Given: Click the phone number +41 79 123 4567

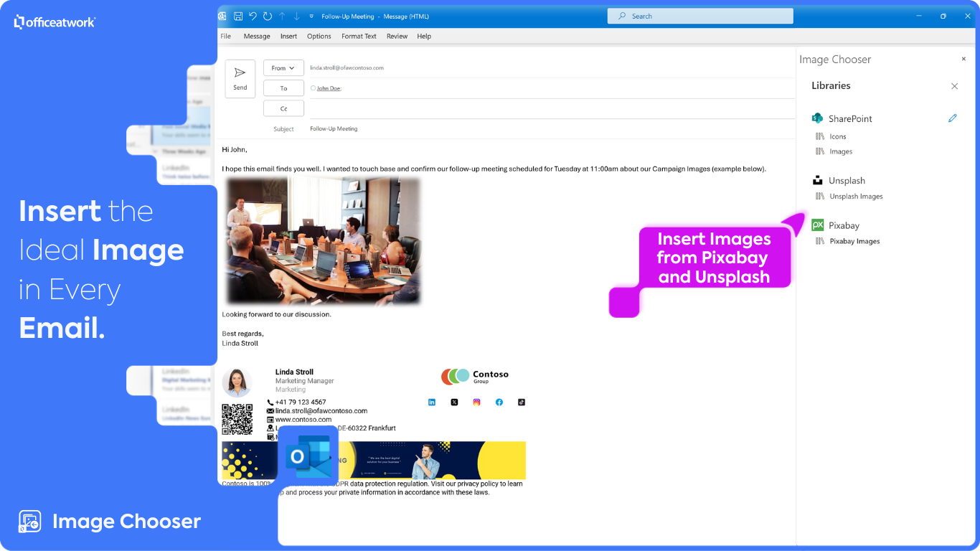Looking at the screenshot, I should (301, 402).
